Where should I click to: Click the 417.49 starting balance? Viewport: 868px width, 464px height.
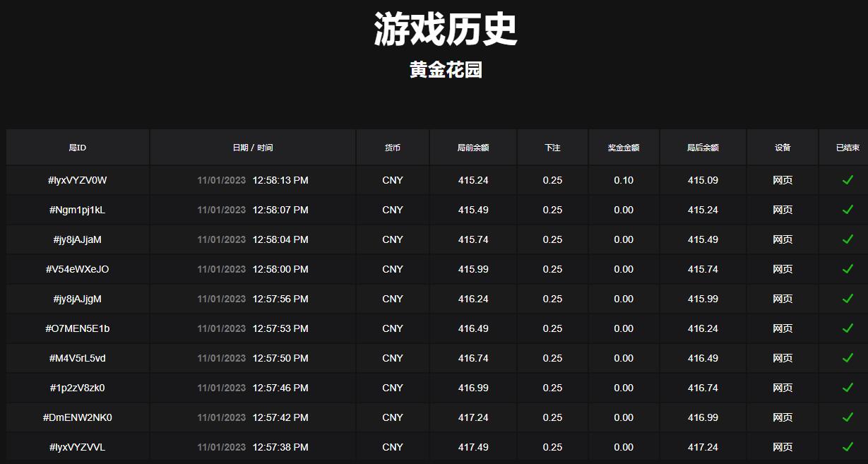point(473,447)
